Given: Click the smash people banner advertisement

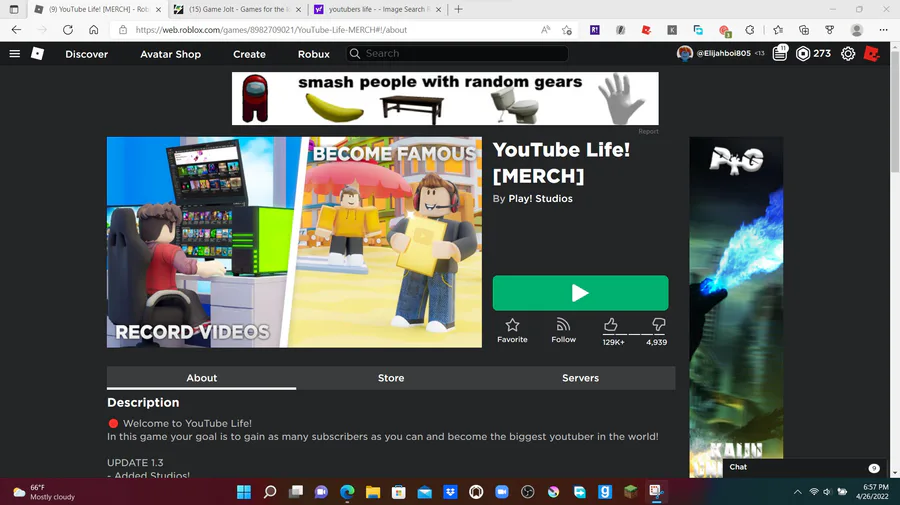Looking at the screenshot, I should point(445,98).
